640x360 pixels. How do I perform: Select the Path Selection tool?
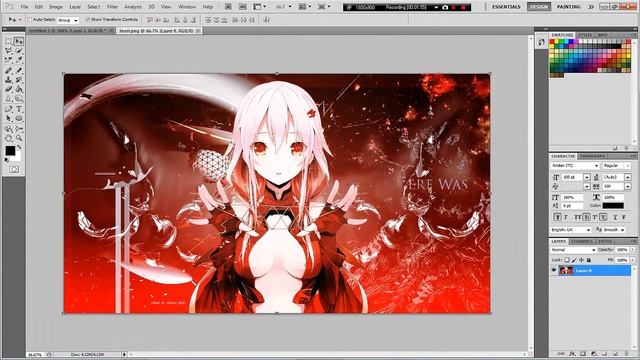tap(9, 118)
